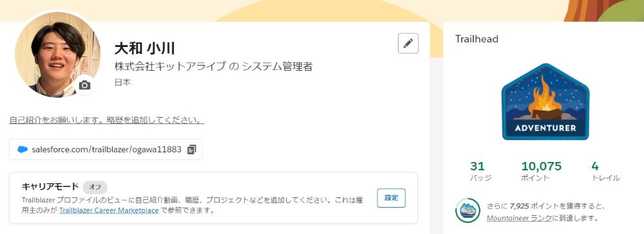Click the camera icon on the profile photo

84,85
